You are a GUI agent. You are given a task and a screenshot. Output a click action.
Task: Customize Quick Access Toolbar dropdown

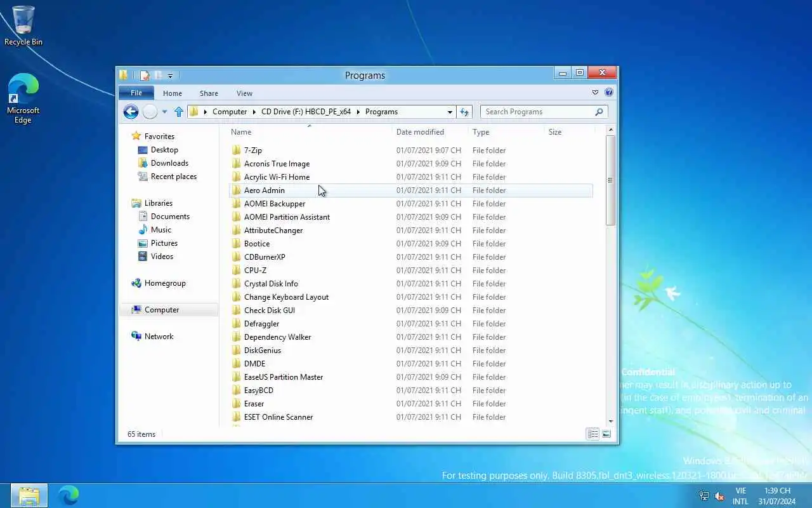(170, 76)
